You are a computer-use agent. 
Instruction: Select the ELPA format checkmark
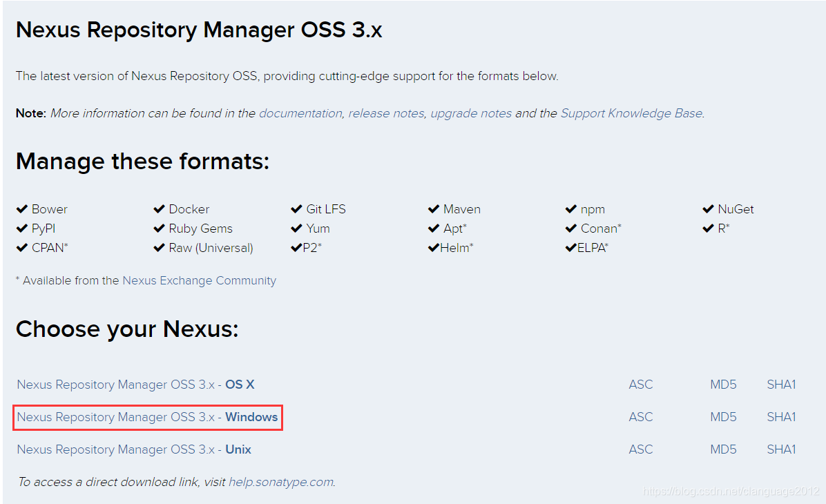point(571,247)
